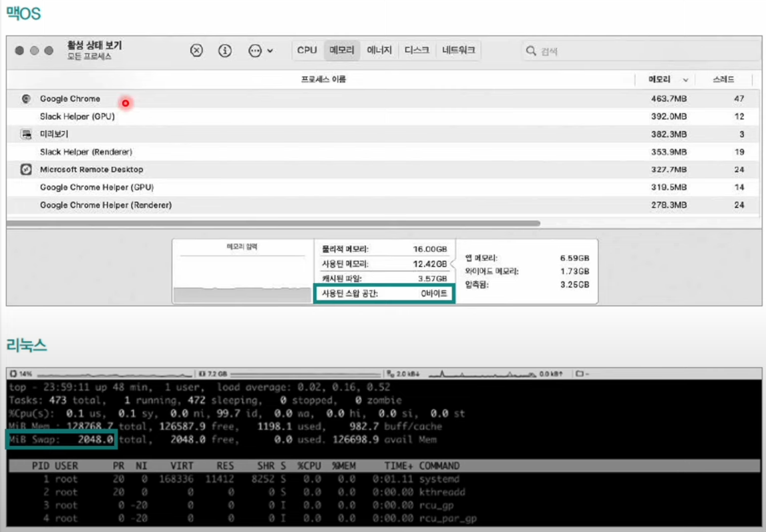Click the 327.7MB memory value
Viewport: 766px width, 532px height.
[668, 170]
